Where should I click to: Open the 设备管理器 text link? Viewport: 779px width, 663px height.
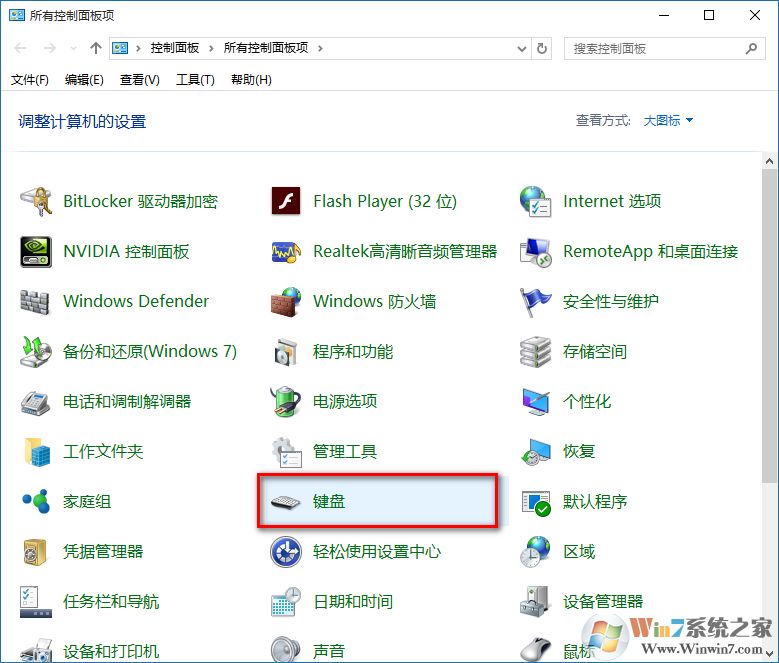[603, 602]
